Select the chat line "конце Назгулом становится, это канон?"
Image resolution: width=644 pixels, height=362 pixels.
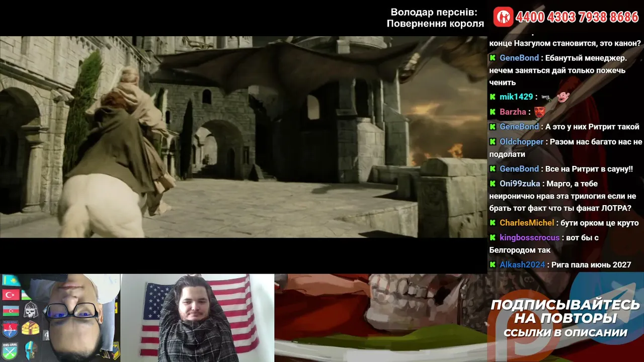point(565,43)
